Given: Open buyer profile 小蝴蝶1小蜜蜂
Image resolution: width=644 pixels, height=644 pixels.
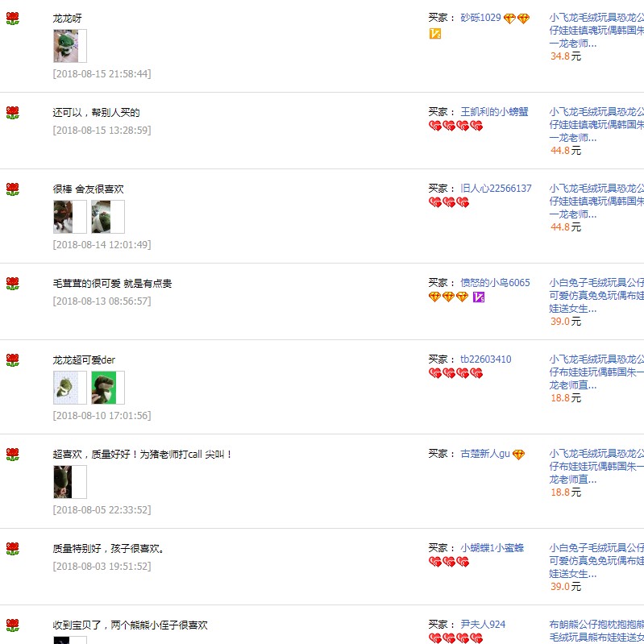Looking at the screenshot, I should point(492,548).
